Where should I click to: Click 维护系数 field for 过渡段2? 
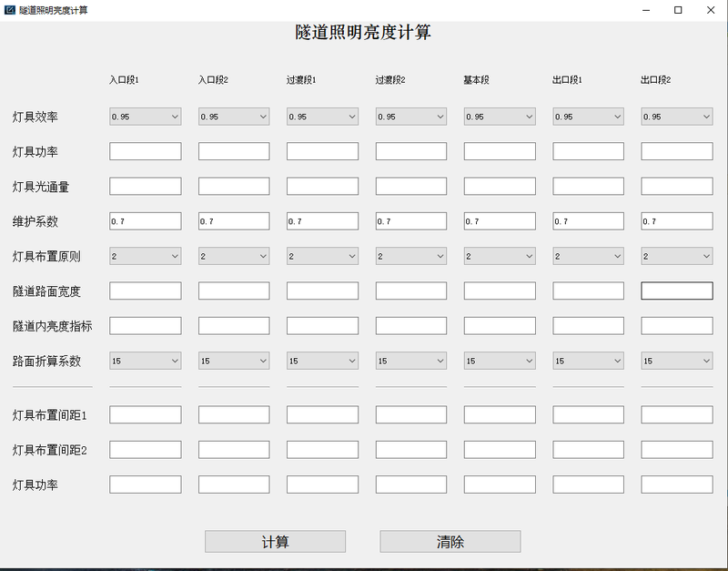click(x=411, y=221)
